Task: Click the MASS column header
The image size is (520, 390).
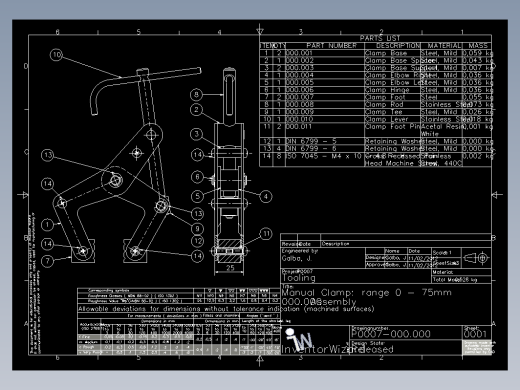Action: (x=478, y=45)
